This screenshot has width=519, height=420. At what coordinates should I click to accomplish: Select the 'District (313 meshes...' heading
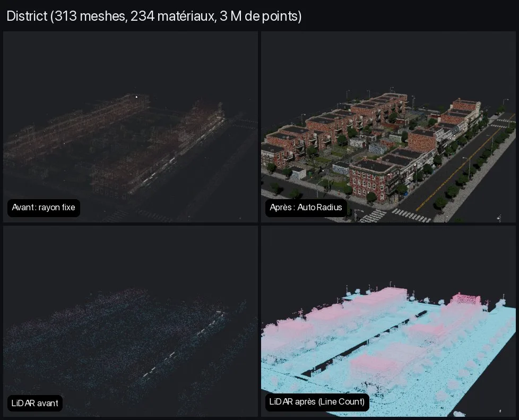coord(154,16)
